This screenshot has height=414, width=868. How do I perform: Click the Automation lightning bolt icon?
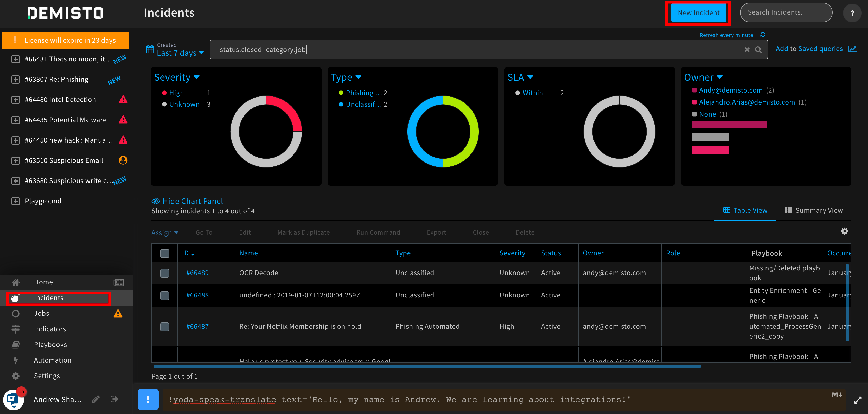pos(16,360)
